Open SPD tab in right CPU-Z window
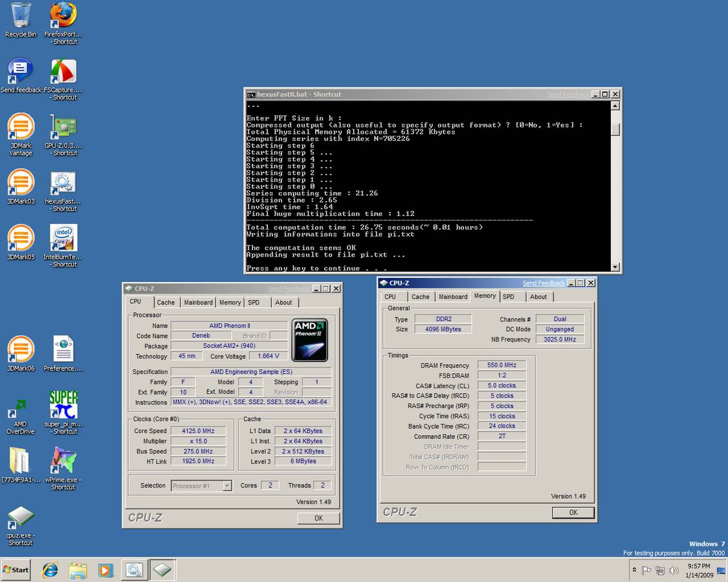This screenshot has width=728, height=582. [509, 297]
